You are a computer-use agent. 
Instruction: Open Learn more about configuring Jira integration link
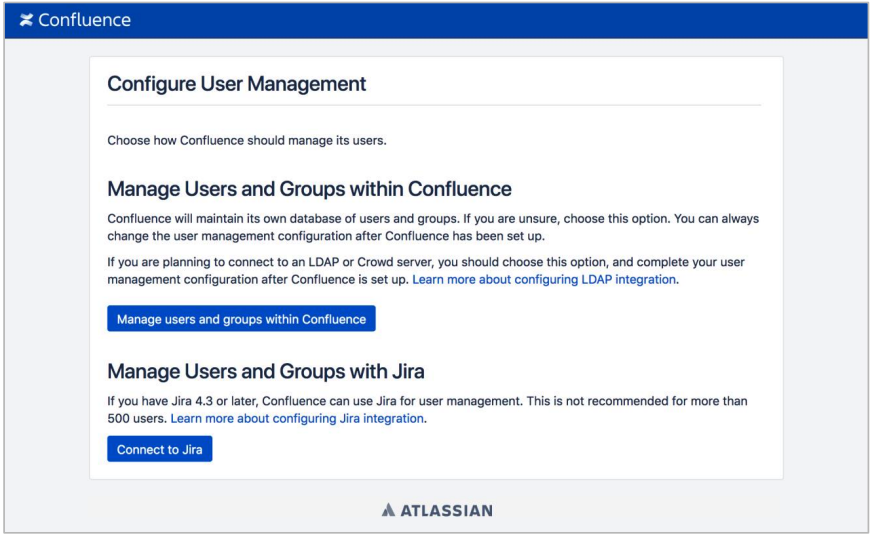tap(297, 418)
